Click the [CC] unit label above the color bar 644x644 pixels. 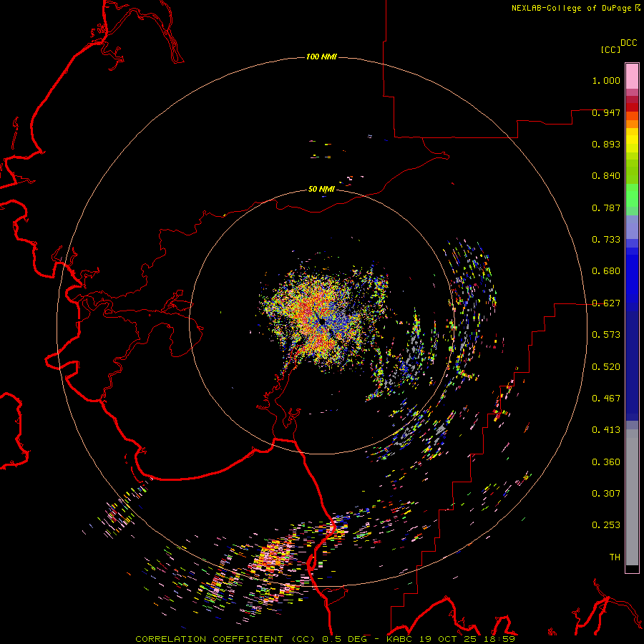click(611, 49)
